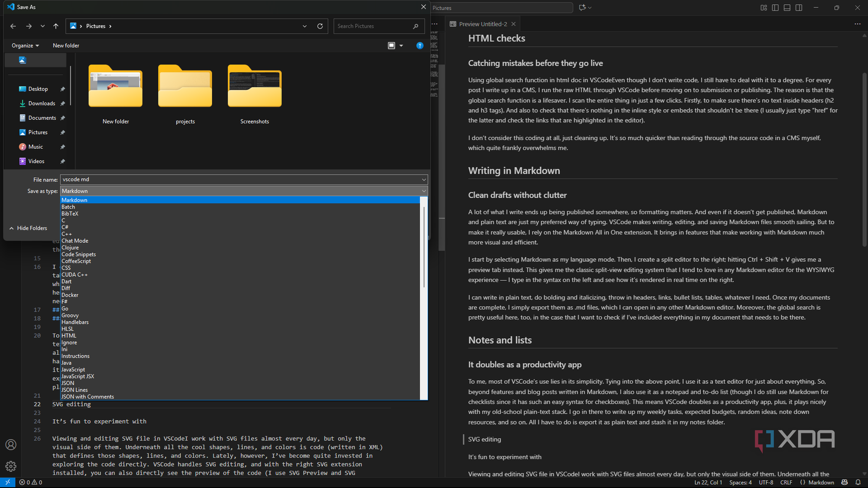Open the view options dropdown arrow
The width and height of the screenshot is (868, 488).
coord(401,46)
